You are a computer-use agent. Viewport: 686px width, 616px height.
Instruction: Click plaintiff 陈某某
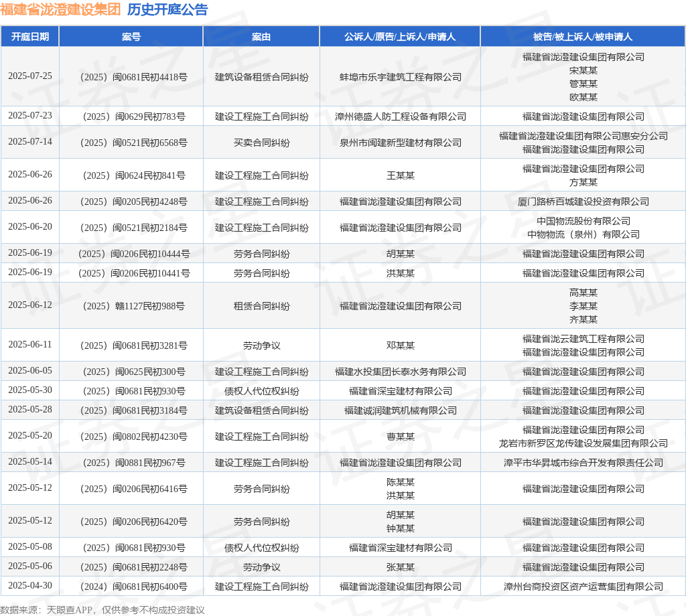click(x=401, y=482)
